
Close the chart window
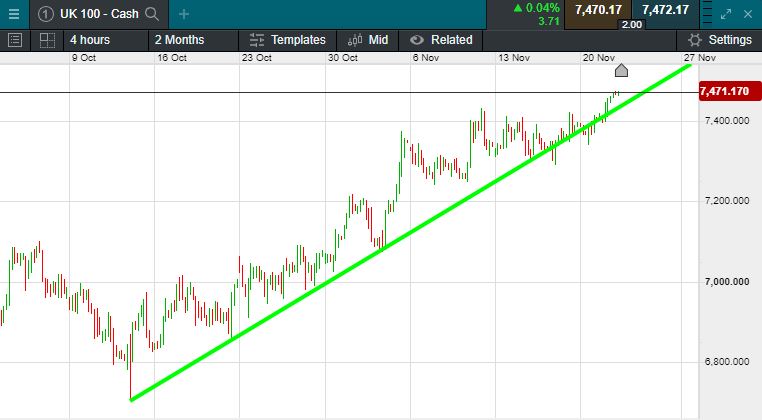[748, 14]
